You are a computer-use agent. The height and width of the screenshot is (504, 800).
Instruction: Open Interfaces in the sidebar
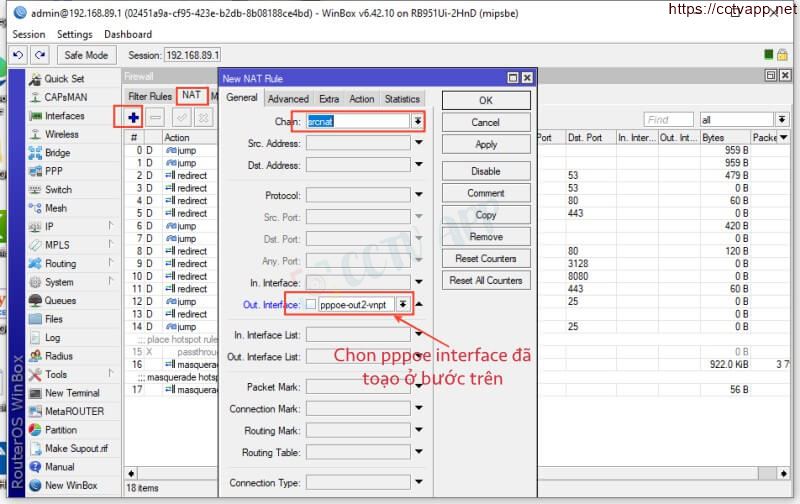pyautogui.click(x=64, y=116)
